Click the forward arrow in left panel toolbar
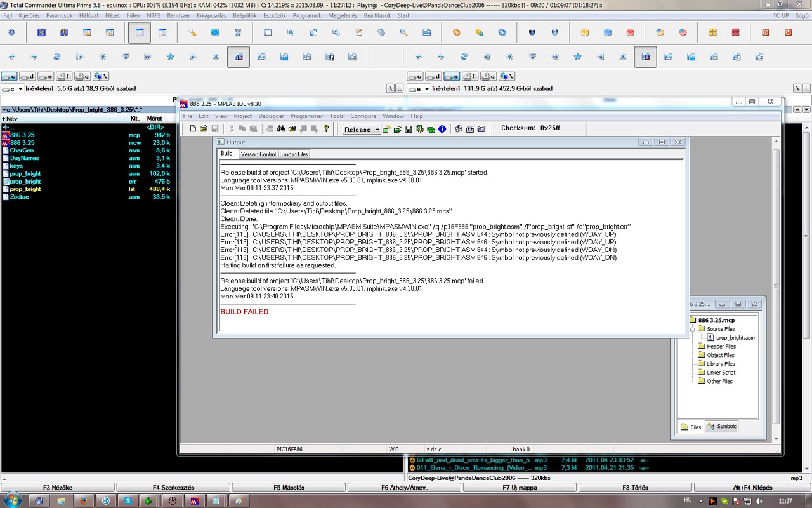The height and width of the screenshot is (508, 812). [x=34, y=57]
